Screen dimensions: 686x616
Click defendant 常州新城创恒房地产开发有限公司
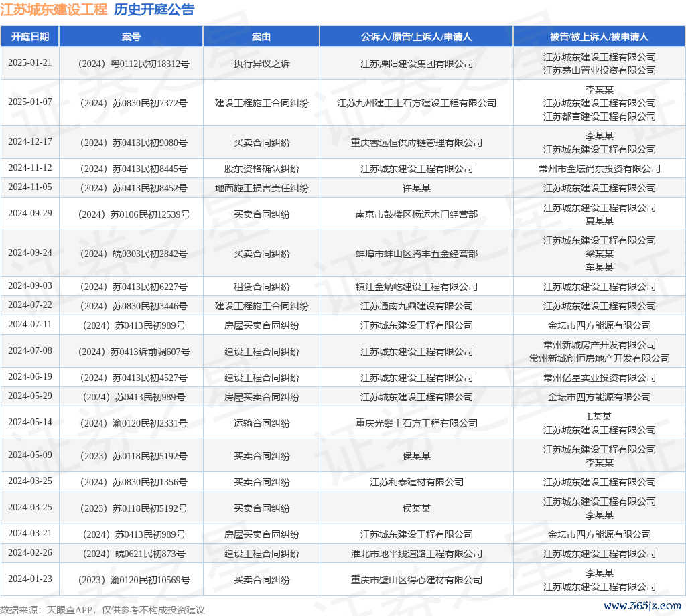point(599,358)
